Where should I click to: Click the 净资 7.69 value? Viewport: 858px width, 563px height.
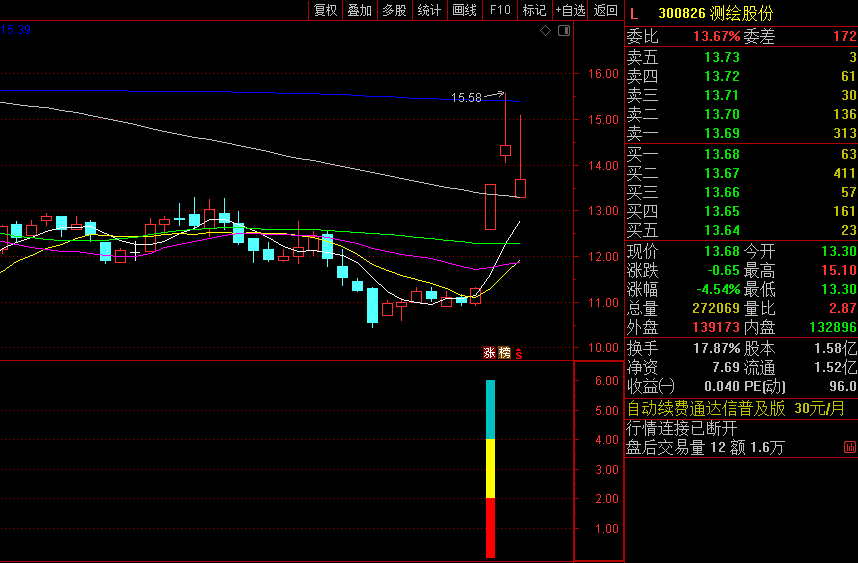coord(728,368)
